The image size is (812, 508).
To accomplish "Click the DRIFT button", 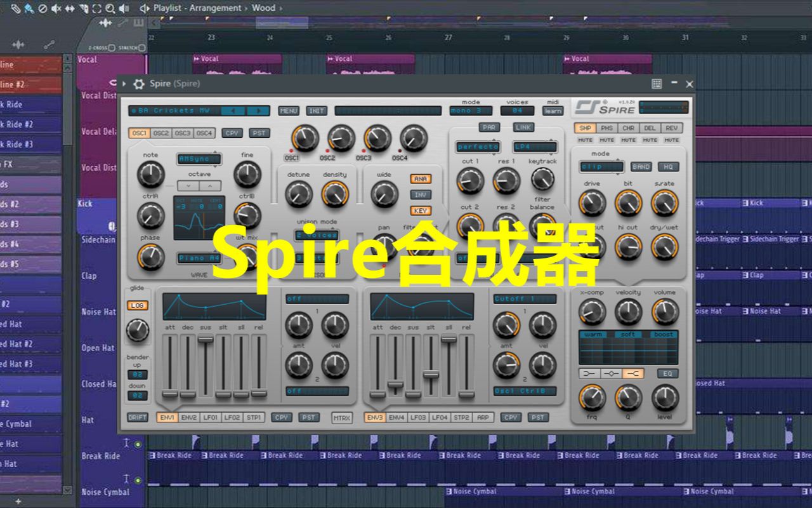I will (138, 418).
